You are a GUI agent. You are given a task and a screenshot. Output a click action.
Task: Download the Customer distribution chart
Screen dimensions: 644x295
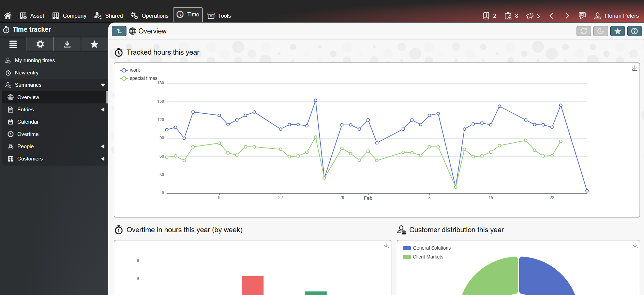click(635, 246)
